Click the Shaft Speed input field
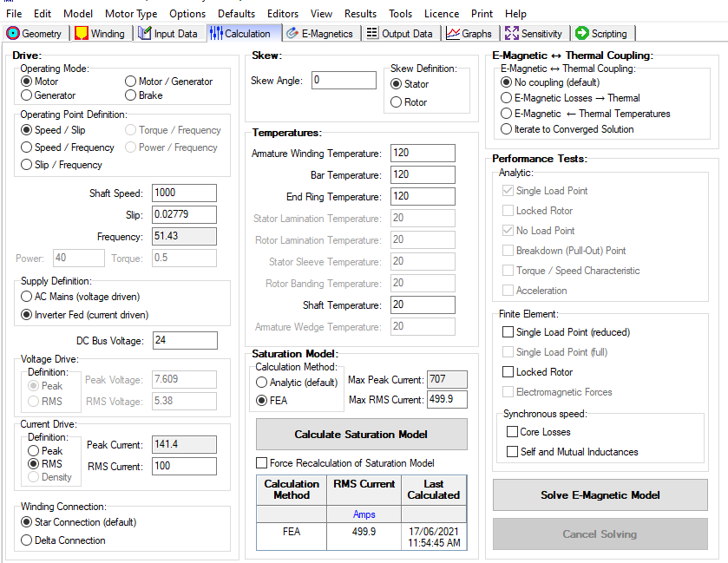The width and height of the screenshot is (728, 563). tap(184, 193)
